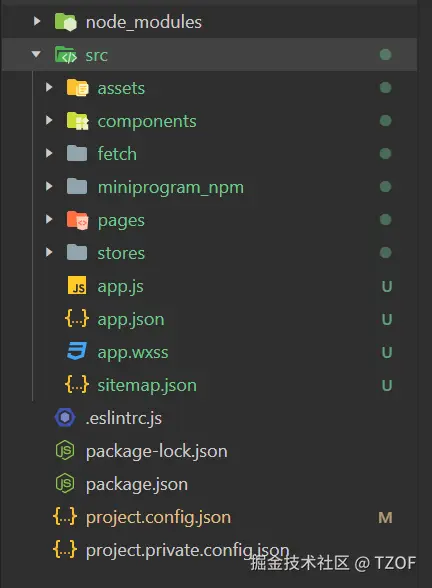Select the miniprogram_npm folder name

(171, 187)
